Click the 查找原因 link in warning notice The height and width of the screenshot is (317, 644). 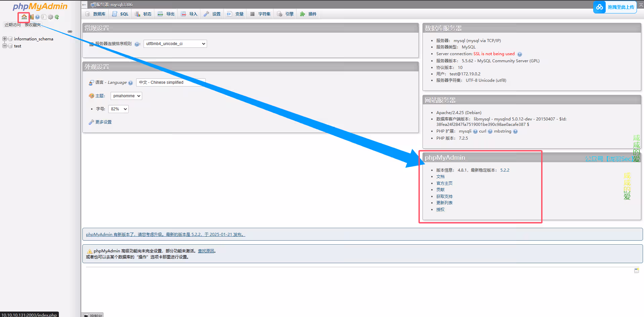pos(206,251)
